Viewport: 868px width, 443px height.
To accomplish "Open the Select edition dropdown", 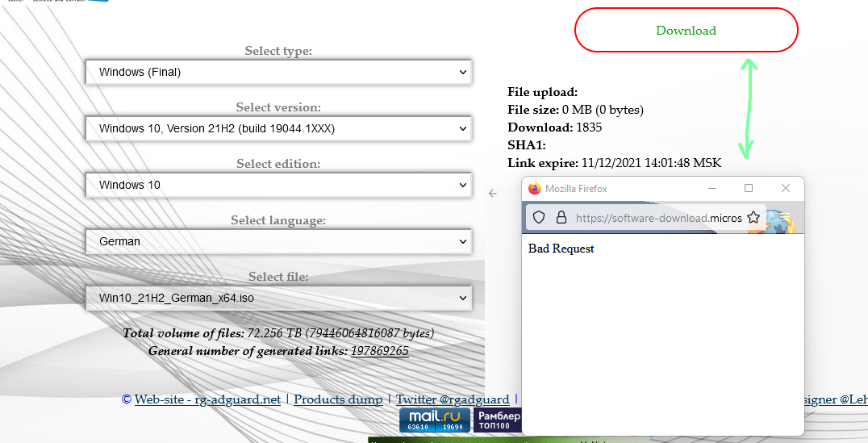I will click(x=278, y=185).
